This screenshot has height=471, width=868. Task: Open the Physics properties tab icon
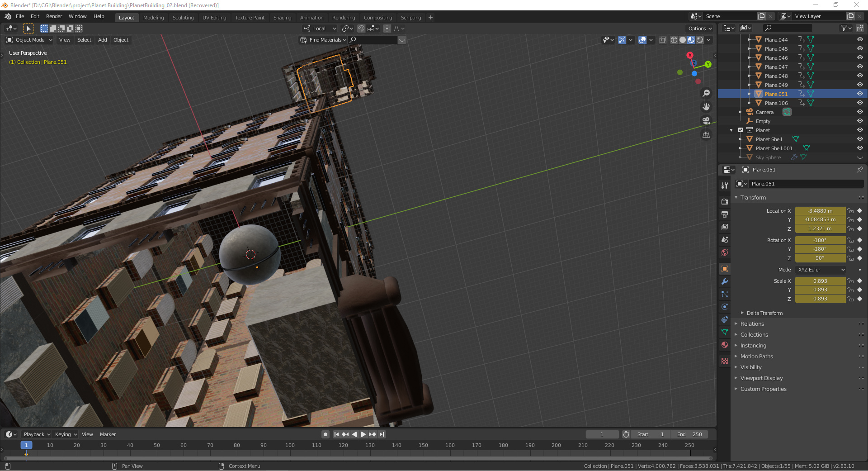[725, 307]
